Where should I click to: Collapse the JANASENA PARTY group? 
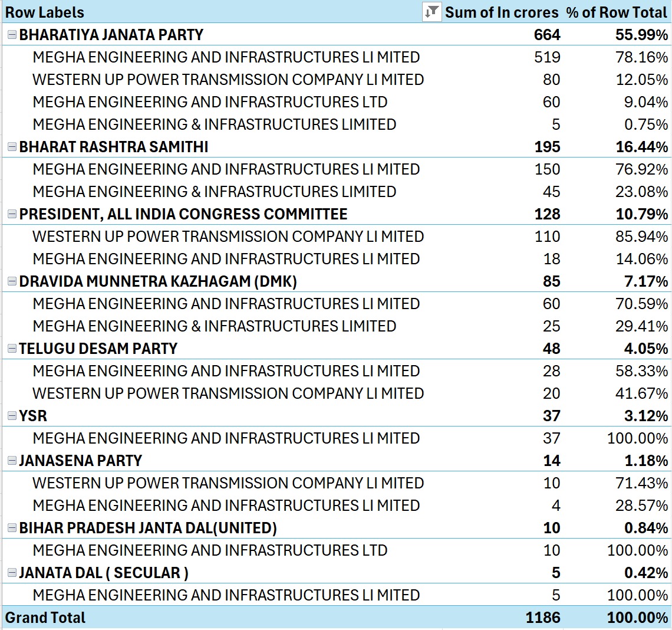coord(12,461)
